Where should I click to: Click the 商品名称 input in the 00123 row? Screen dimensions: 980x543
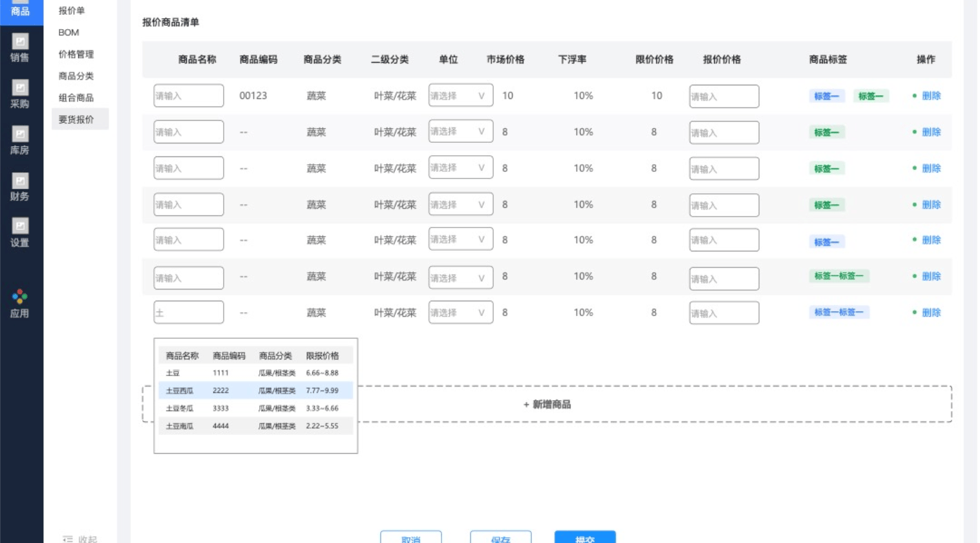189,96
